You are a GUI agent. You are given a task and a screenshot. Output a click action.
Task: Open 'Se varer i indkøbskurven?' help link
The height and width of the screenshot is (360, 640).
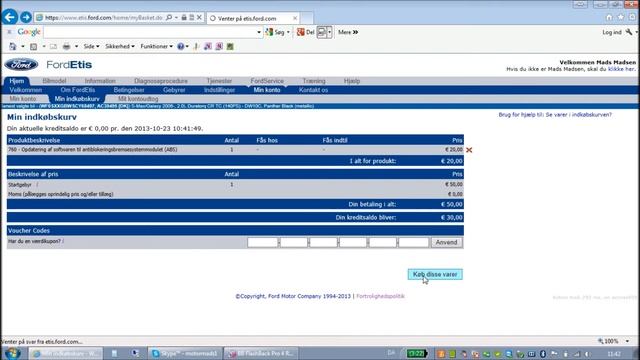click(578, 115)
